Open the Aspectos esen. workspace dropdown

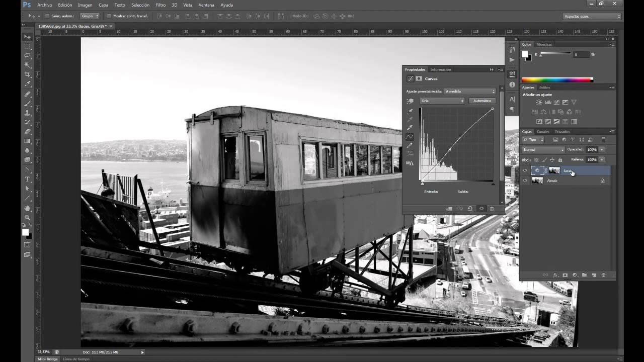click(x=592, y=16)
